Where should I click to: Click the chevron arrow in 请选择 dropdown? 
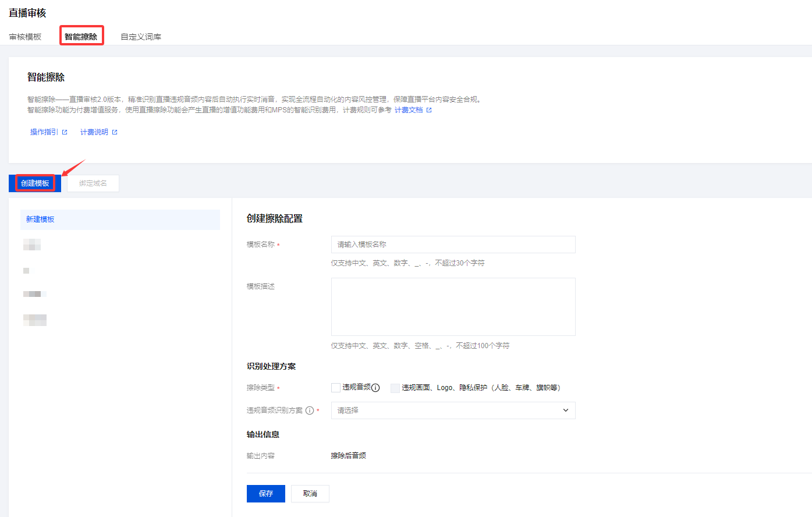[x=565, y=410]
